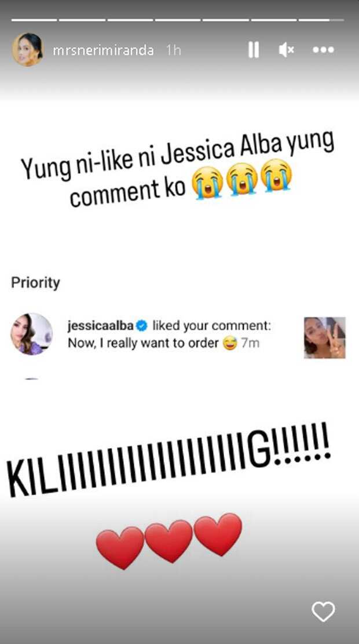Like the story with heart icon
This screenshot has height=644, width=359.
coord(323,612)
